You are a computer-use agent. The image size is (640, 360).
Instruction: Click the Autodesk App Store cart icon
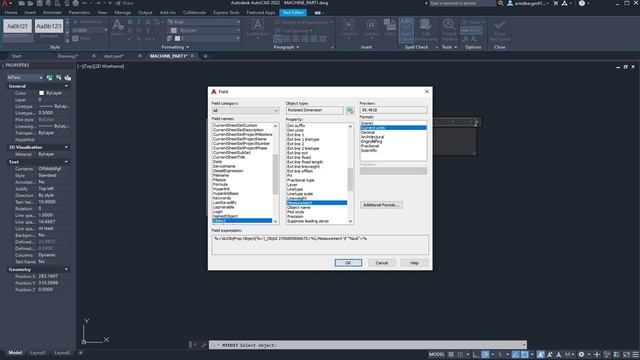(x=556, y=3)
